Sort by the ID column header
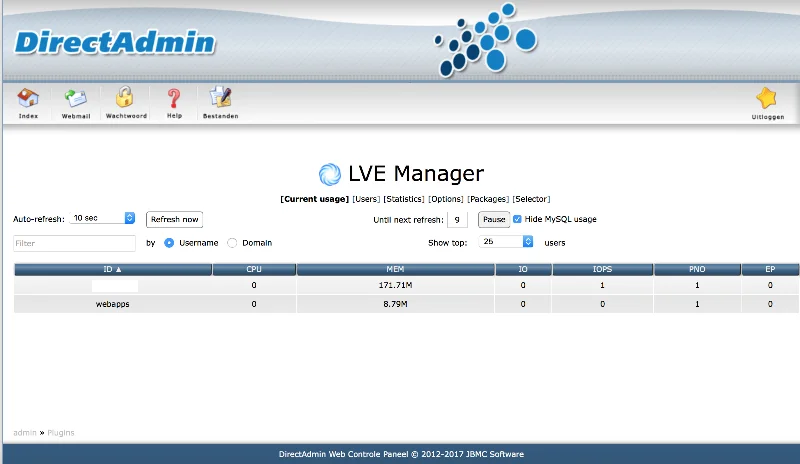The width and height of the screenshot is (800, 464). click(113, 270)
